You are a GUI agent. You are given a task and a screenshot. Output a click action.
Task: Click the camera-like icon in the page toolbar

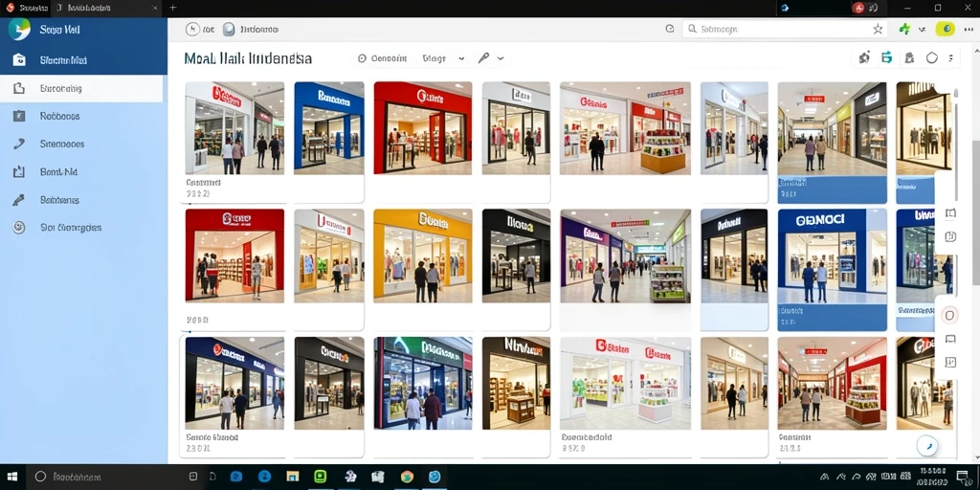tap(864, 58)
